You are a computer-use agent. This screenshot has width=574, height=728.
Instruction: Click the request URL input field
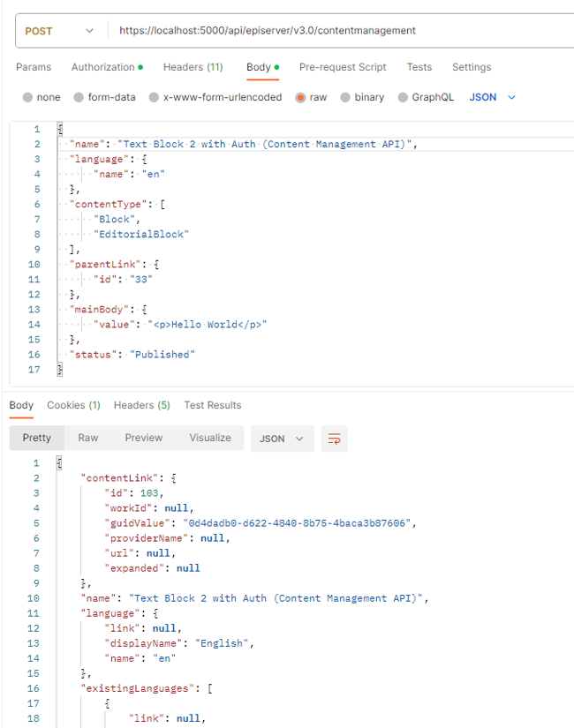[x=336, y=31]
